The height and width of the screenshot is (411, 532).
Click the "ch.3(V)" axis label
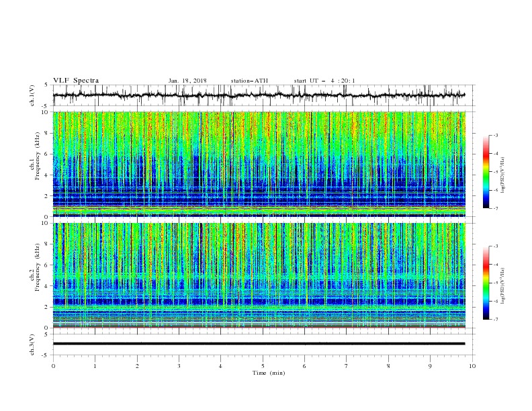point(32,345)
